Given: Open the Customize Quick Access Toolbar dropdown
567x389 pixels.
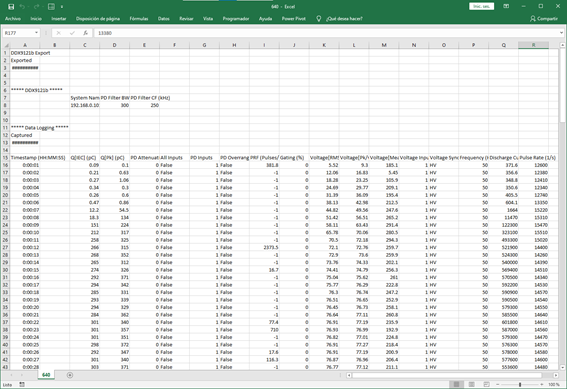Looking at the screenshot, I should [x=62, y=7].
